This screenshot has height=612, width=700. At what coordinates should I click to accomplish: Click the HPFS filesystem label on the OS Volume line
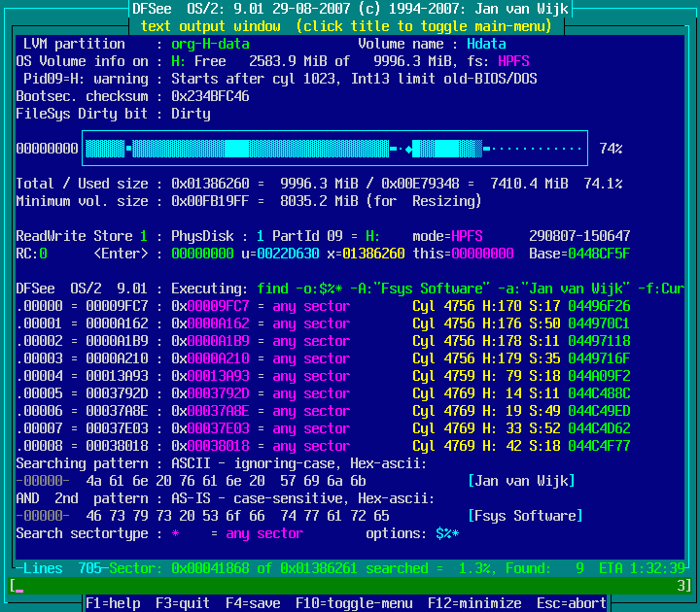[x=513, y=61]
